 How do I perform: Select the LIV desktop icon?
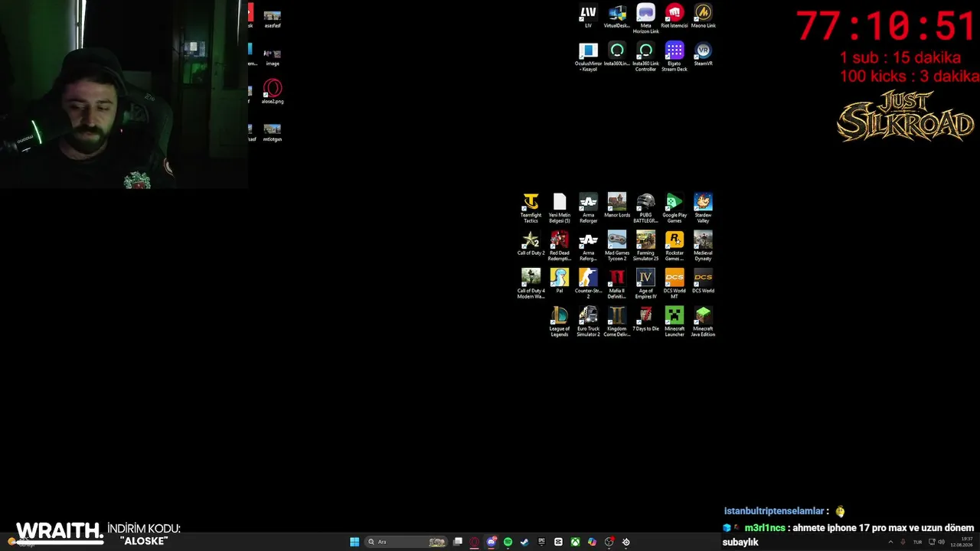[588, 16]
